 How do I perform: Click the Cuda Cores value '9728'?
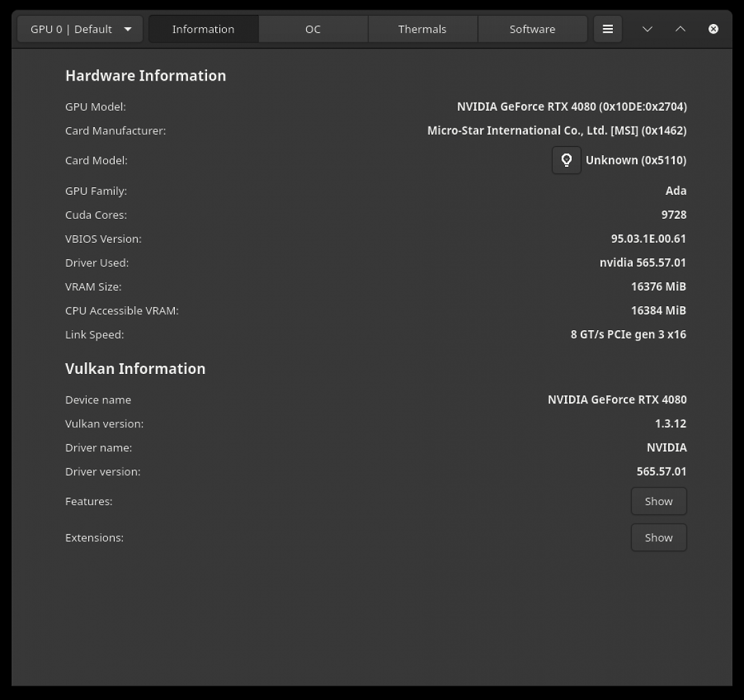(x=674, y=215)
